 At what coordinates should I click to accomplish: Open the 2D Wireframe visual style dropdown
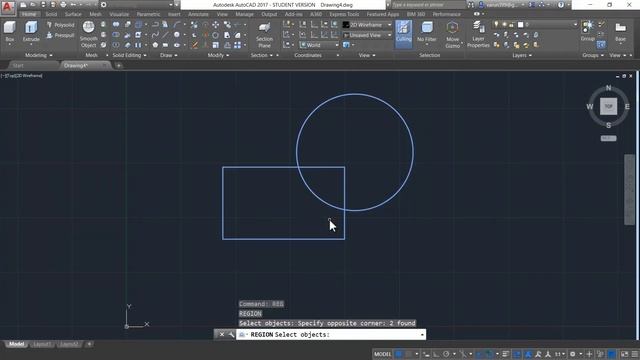coord(367,25)
